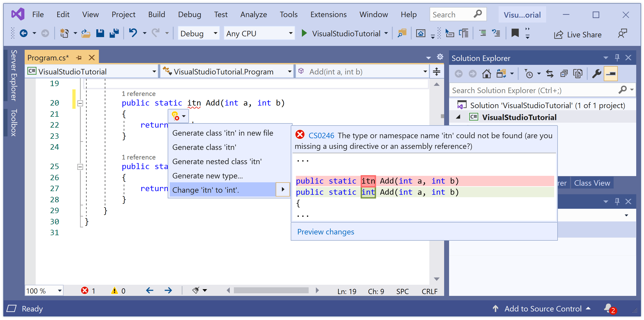Image resolution: width=644 pixels, height=320 pixels.
Task: Open the Debug menu
Action: [x=189, y=14]
